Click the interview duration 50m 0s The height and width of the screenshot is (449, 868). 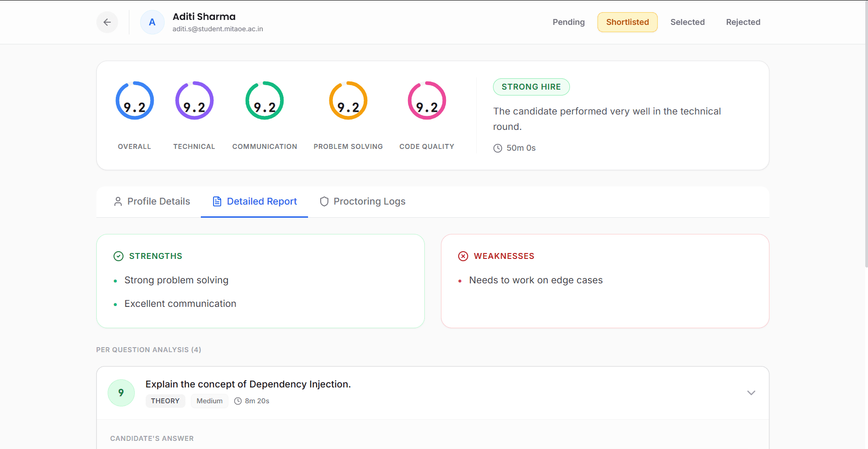point(521,148)
